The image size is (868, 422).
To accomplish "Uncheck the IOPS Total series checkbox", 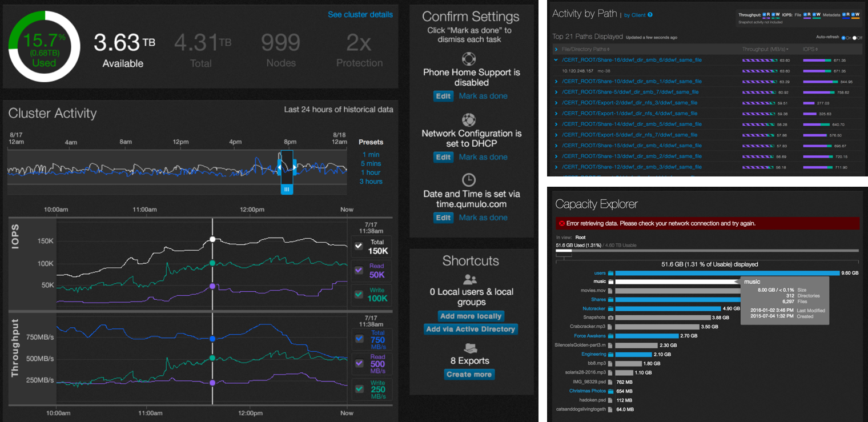I will [x=359, y=246].
